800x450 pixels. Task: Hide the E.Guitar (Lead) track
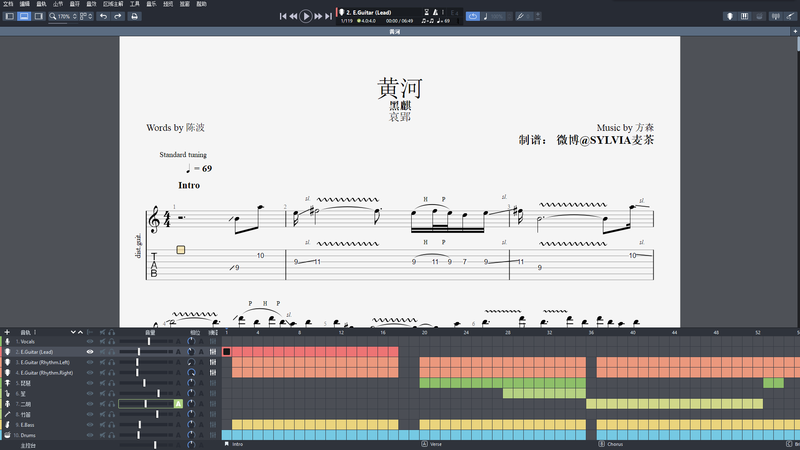(x=90, y=352)
